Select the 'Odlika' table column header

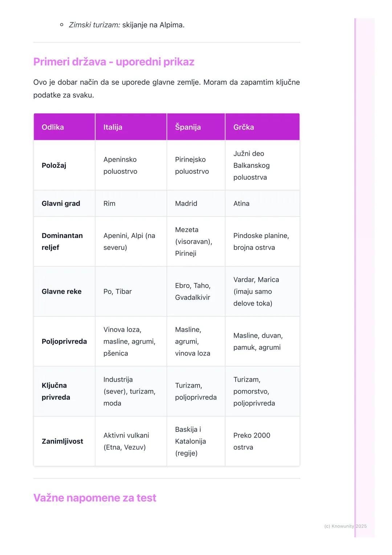click(53, 127)
